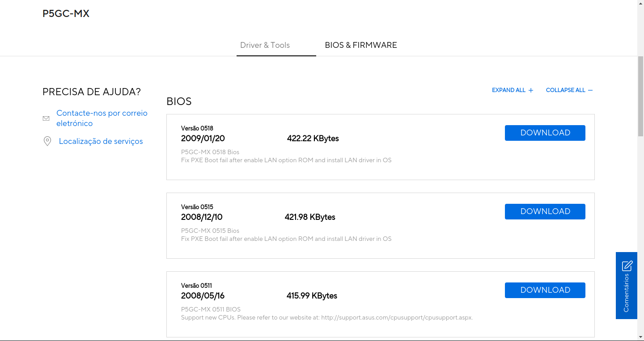
Task: Select the text 'Versão 0515'
Action: 197,207
